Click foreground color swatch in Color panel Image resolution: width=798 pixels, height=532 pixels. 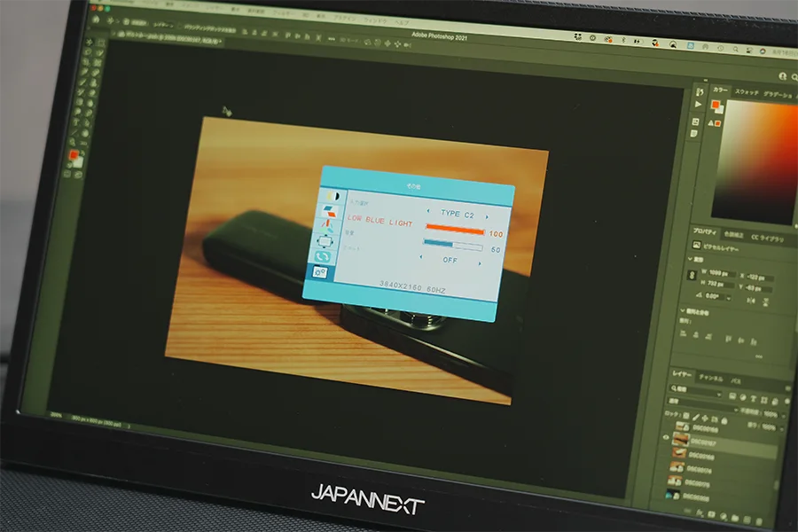tap(716, 106)
